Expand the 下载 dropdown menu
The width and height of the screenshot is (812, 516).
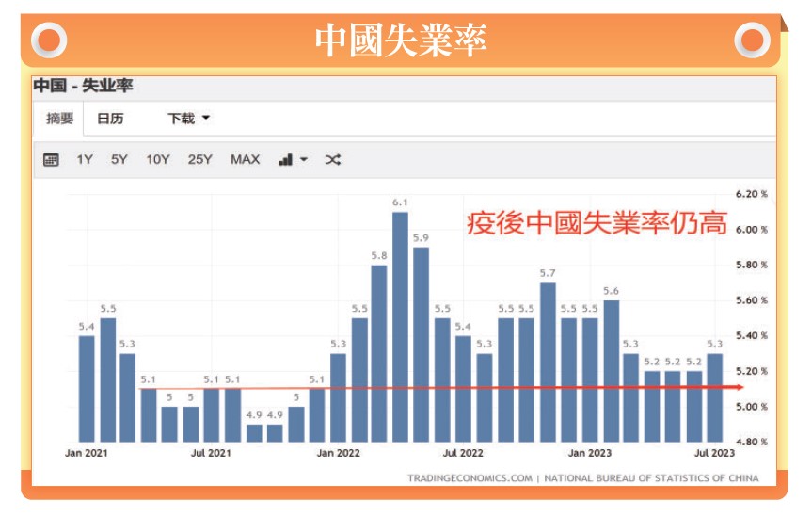point(188,119)
